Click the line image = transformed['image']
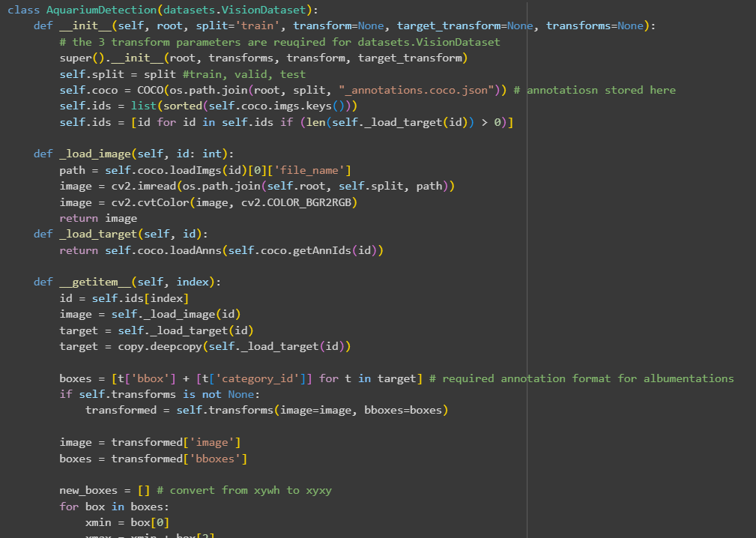 point(150,443)
